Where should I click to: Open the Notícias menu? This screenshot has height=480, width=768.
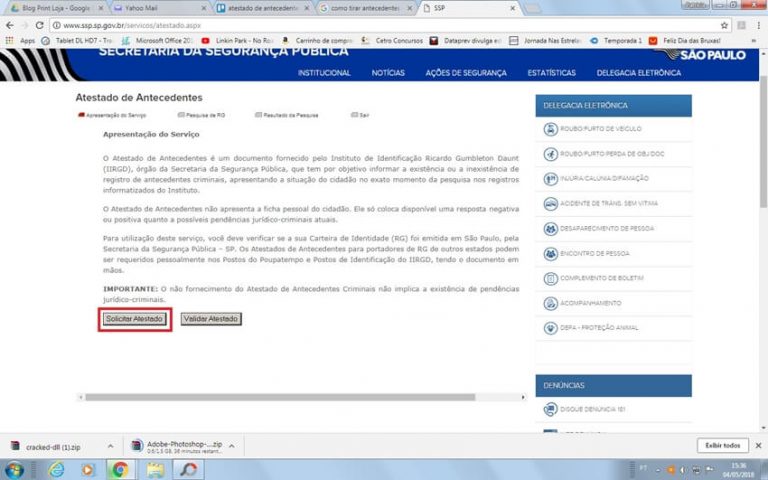[x=388, y=73]
